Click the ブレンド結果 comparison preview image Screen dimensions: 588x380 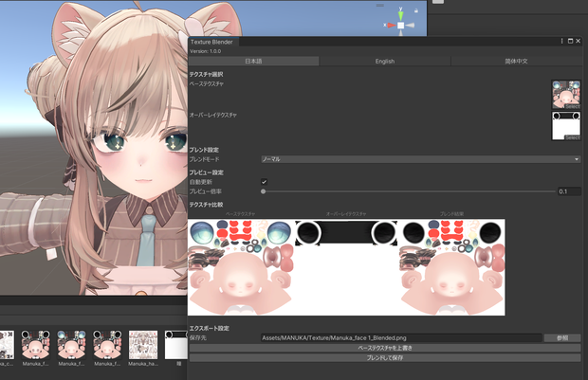coord(451,267)
